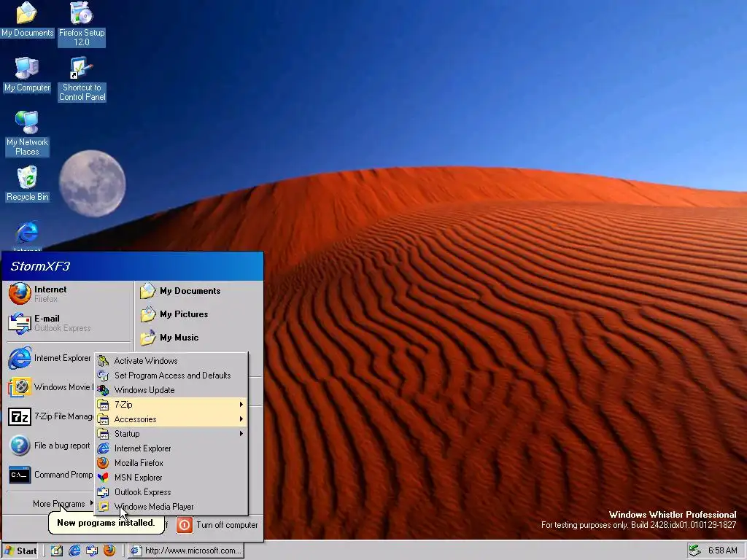
Task: Open My Network Places desktop icon
Action: [27, 133]
